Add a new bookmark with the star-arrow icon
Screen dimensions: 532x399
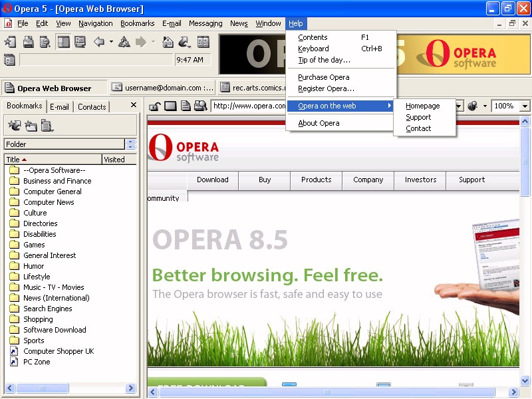point(15,126)
